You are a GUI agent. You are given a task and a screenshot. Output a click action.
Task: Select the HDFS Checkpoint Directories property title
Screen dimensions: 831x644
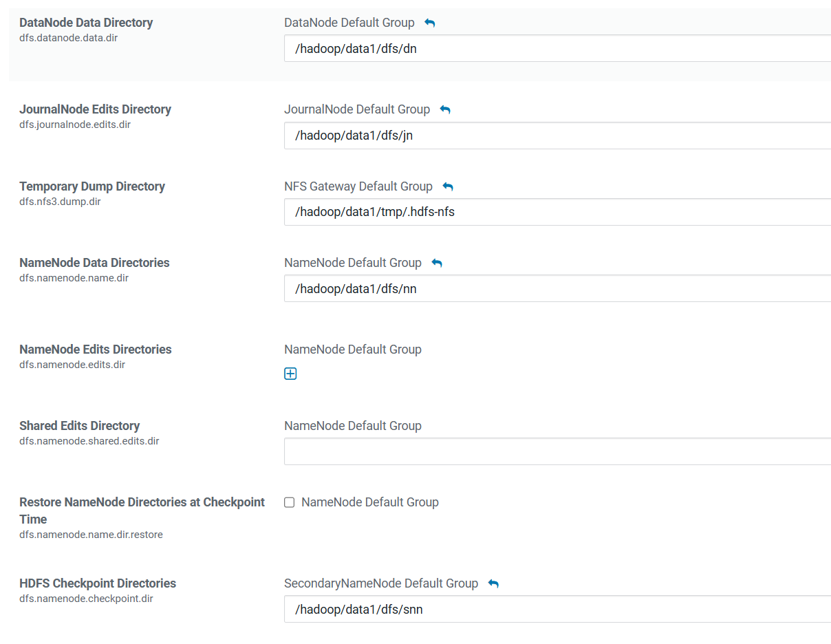(98, 583)
